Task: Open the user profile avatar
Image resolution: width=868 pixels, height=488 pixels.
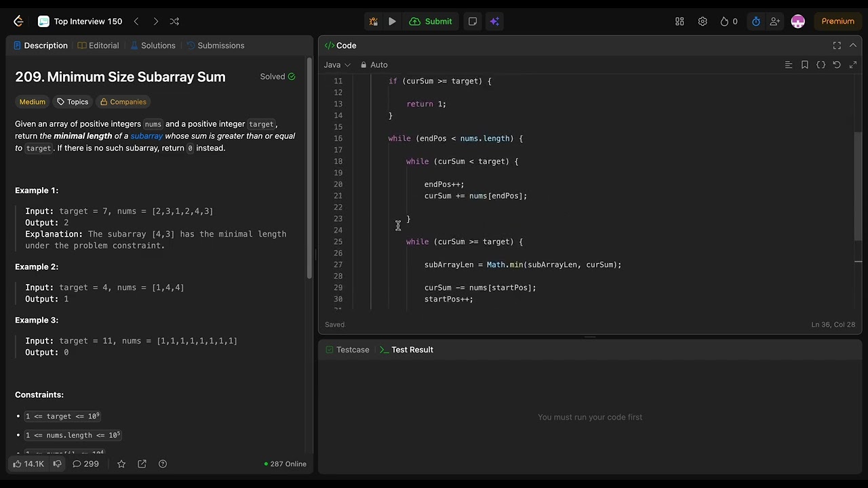Action: click(x=798, y=21)
